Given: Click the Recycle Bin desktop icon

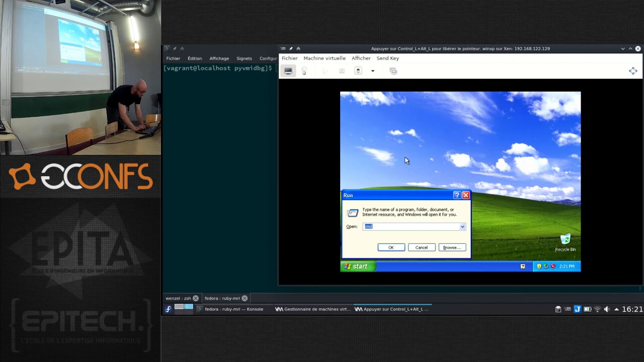Looking at the screenshot, I should tap(566, 243).
